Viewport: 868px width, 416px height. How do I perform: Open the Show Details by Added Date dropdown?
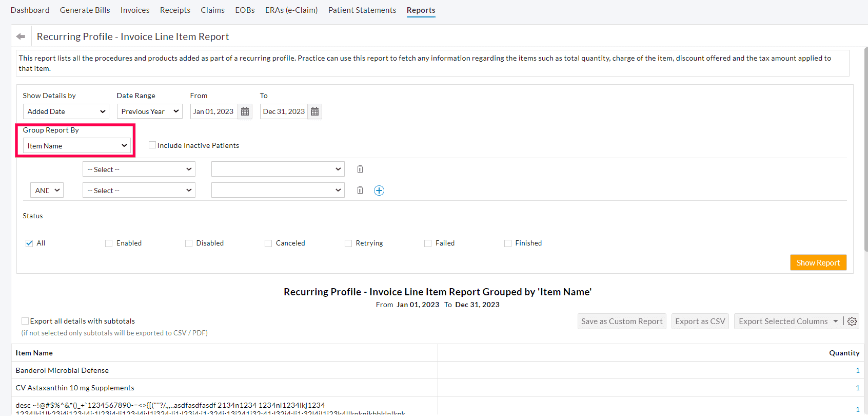66,111
